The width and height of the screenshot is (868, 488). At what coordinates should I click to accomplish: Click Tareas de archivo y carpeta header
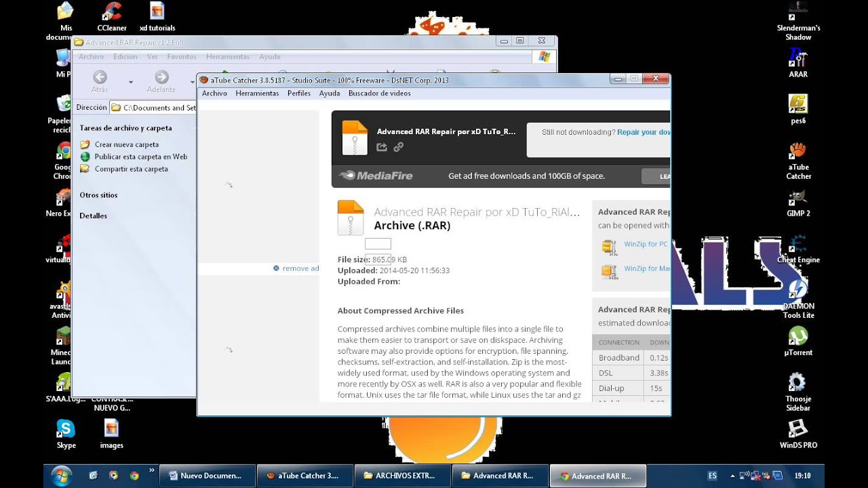[125, 128]
